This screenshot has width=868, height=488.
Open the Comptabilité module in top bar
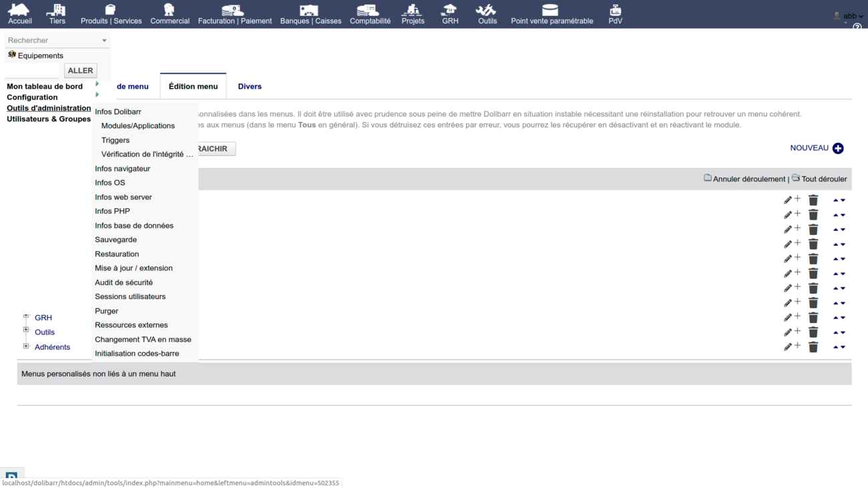(x=370, y=11)
